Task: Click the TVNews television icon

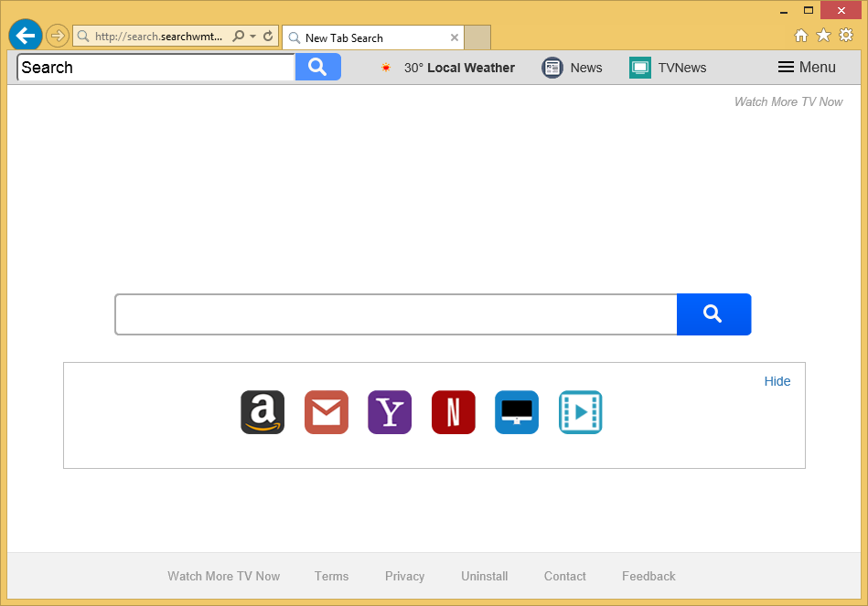Action: (640, 68)
